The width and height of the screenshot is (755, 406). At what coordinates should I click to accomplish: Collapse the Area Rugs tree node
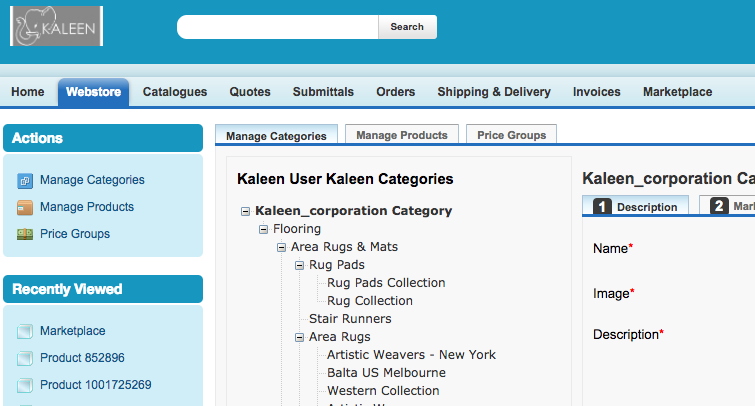299,338
